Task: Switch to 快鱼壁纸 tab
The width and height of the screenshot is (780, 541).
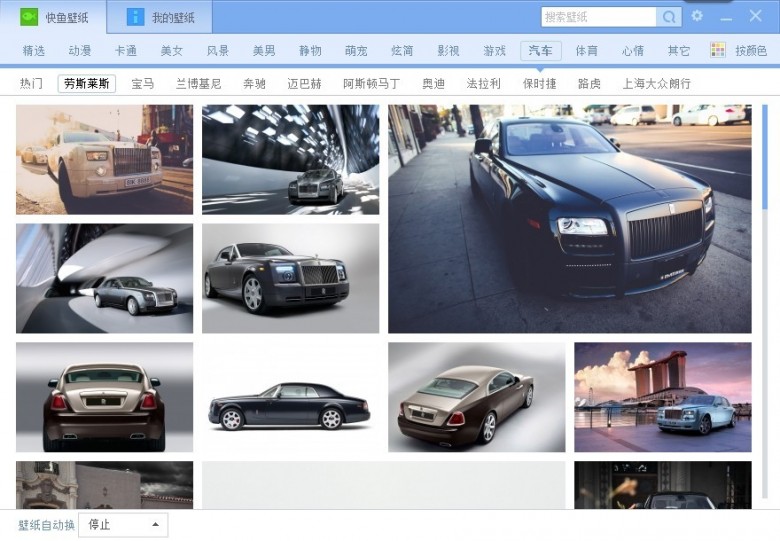Action: pos(53,17)
